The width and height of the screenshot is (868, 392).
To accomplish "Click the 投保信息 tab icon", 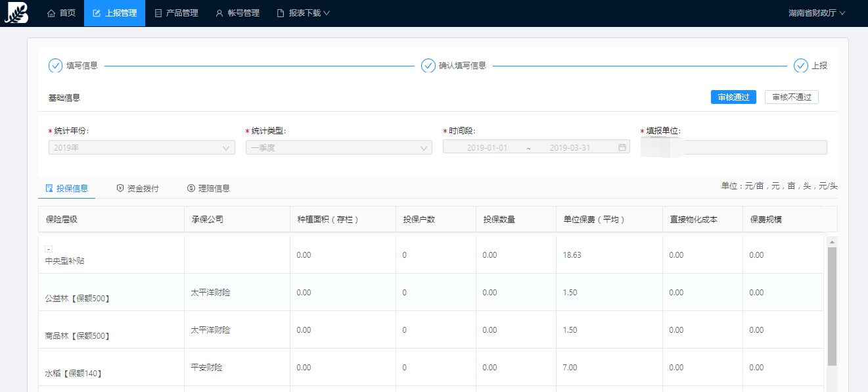I will click(x=49, y=189).
